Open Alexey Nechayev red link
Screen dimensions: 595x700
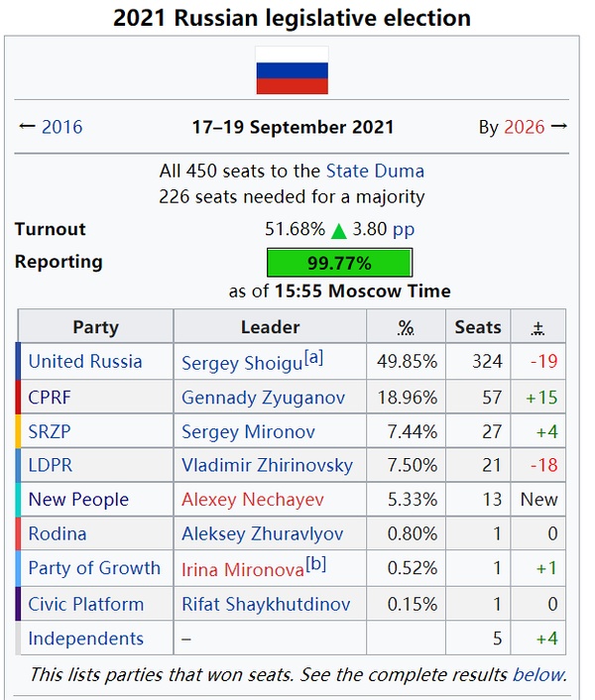pyautogui.click(x=253, y=500)
